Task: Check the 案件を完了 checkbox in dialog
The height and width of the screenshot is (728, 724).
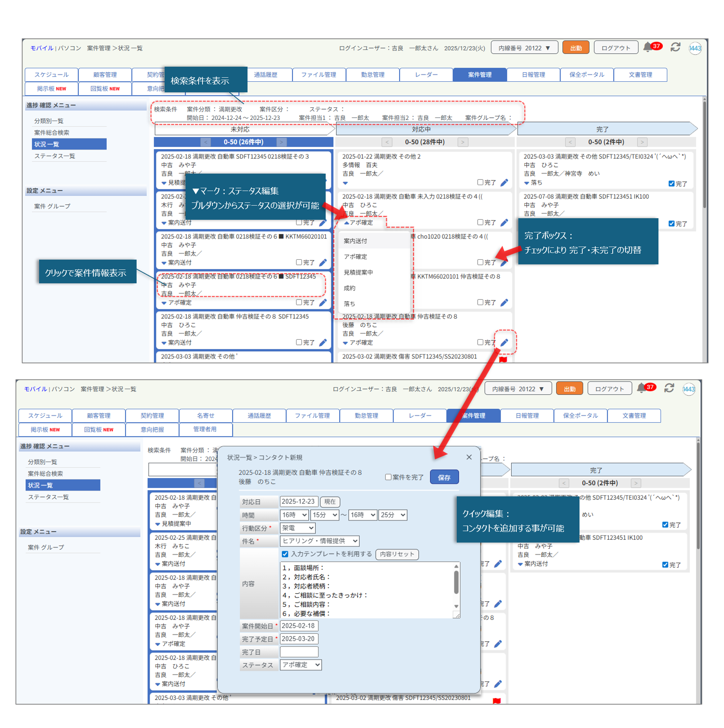Action: point(388,477)
